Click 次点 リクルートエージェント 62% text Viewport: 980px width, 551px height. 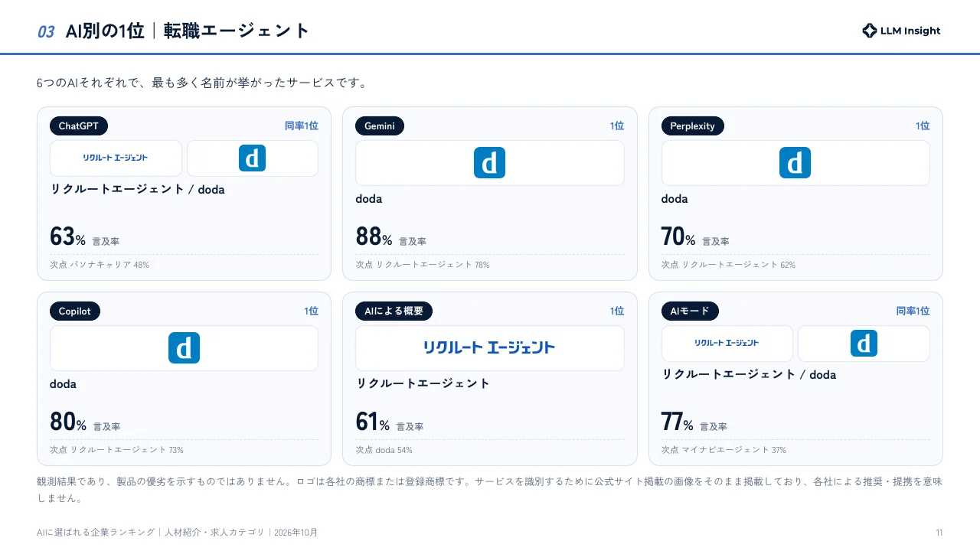728,265
